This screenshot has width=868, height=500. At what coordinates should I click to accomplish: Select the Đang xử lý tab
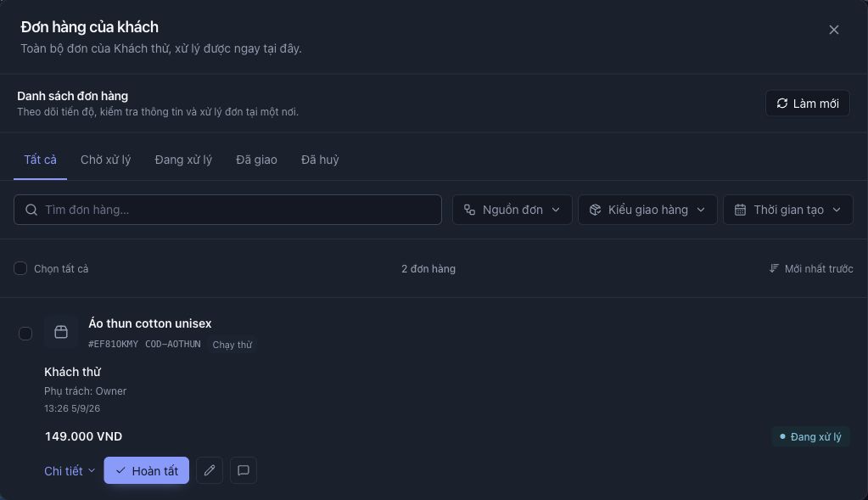(x=183, y=160)
